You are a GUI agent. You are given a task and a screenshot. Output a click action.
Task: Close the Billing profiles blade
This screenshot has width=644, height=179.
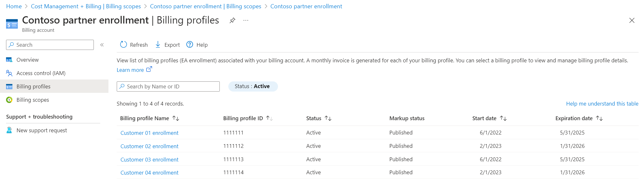[632, 20]
